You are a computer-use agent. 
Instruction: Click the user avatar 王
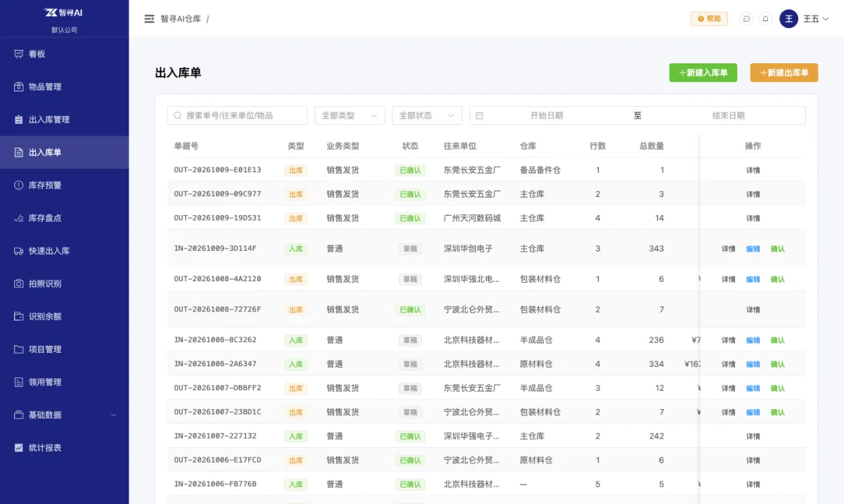tap(788, 19)
